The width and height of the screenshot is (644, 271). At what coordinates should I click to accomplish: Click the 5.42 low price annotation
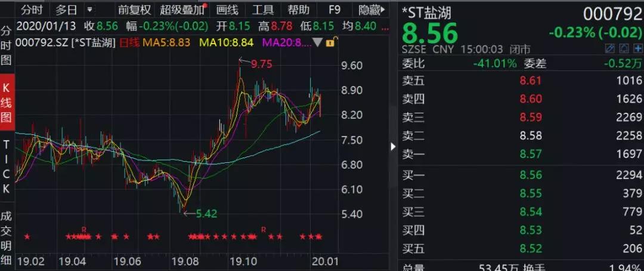pyautogui.click(x=206, y=214)
